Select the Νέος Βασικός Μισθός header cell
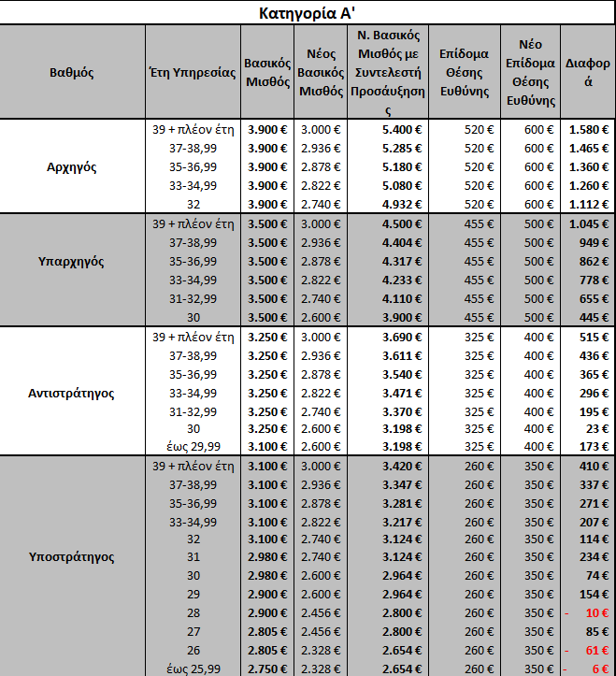This screenshot has width=616, height=676. coord(321,72)
